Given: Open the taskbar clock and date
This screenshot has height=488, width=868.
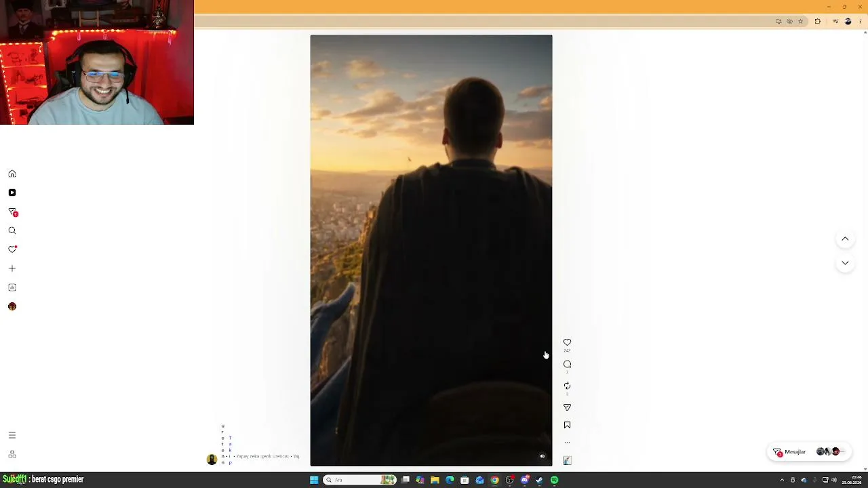Looking at the screenshot, I should [x=852, y=480].
